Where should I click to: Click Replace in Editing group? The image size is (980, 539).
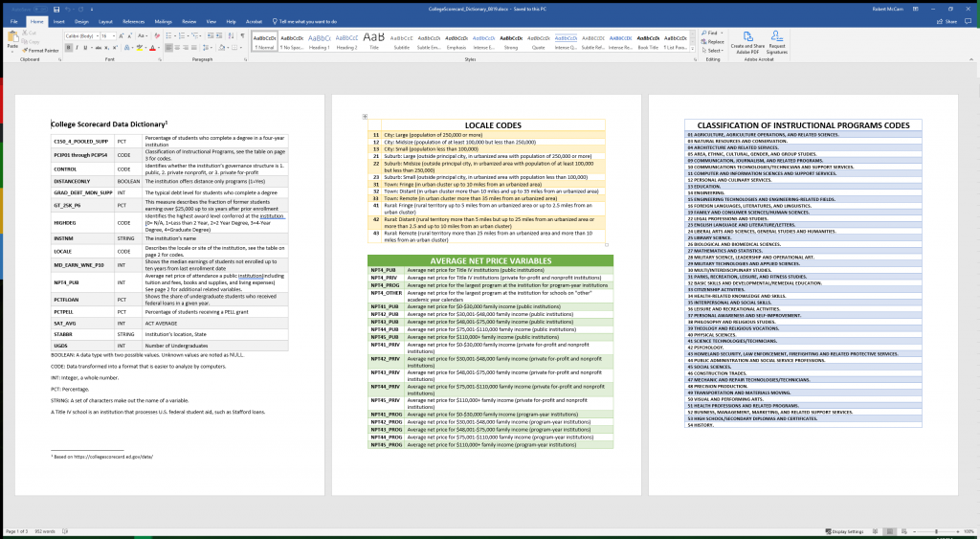click(712, 42)
